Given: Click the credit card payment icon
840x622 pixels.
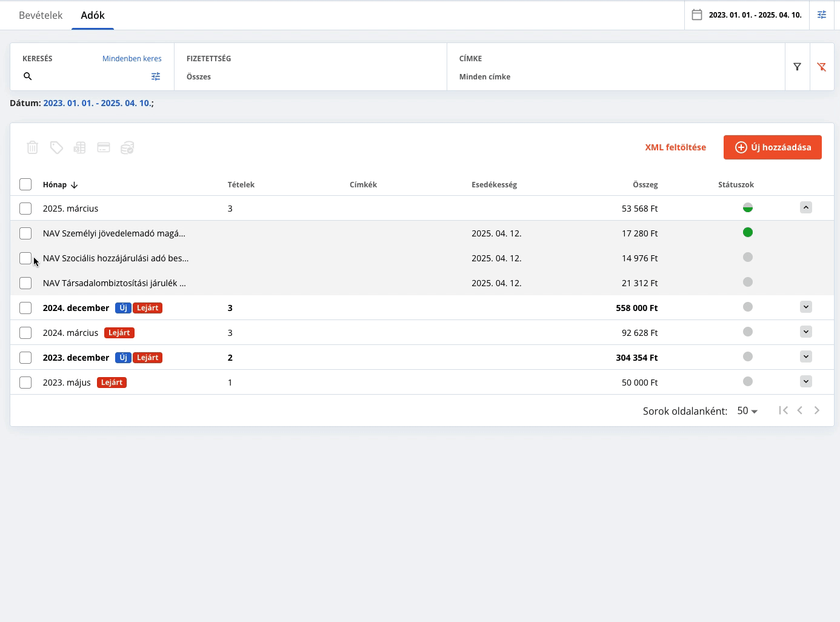Looking at the screenshot, I should [104, 147].
